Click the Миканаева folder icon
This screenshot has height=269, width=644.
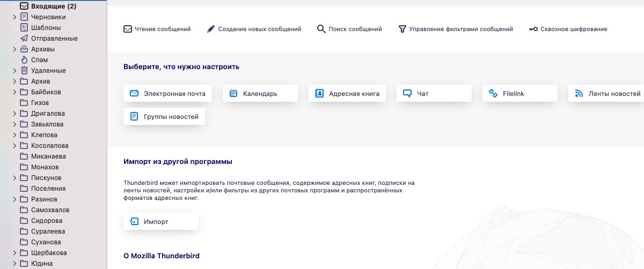click(24, 156)
